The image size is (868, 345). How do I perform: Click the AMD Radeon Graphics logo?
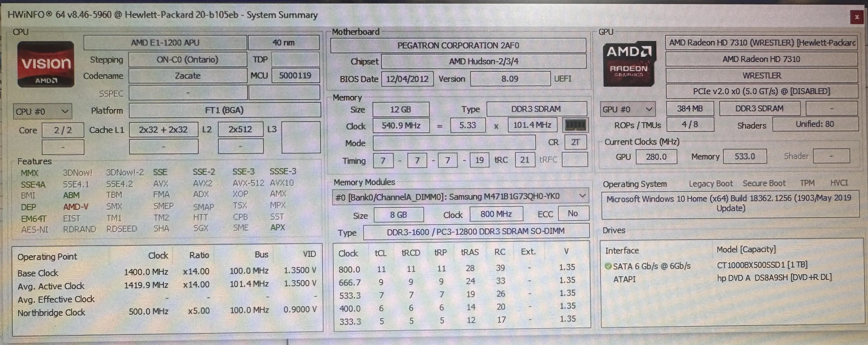[629, 64]
